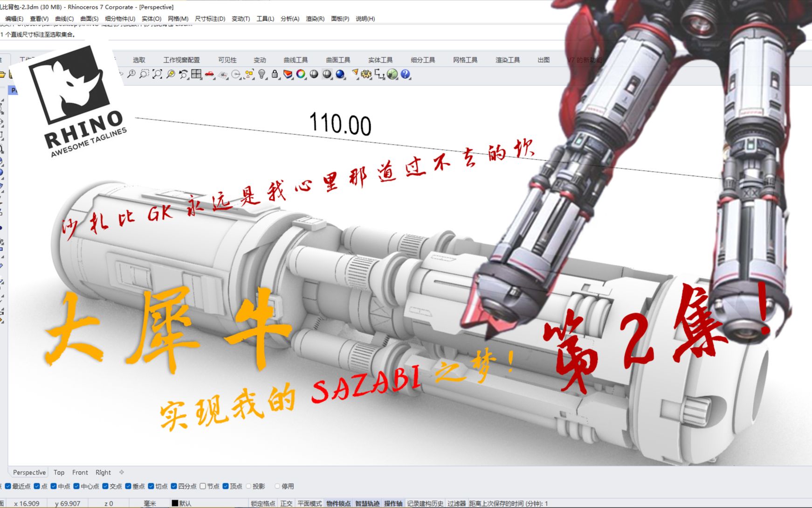This screenshot has height=508, width=812.
Task: Open the Edit Layers icon
Action: (288, 74)
